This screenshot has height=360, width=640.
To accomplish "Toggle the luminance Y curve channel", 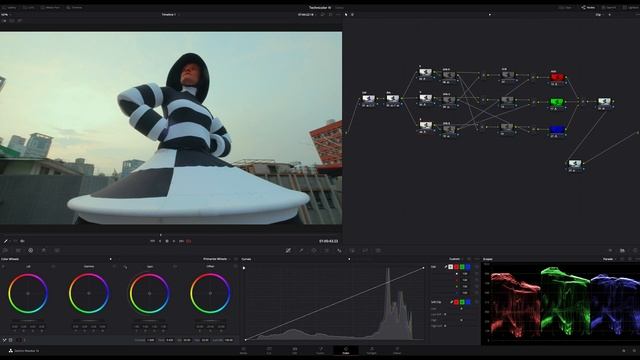I will click(451, 267).
